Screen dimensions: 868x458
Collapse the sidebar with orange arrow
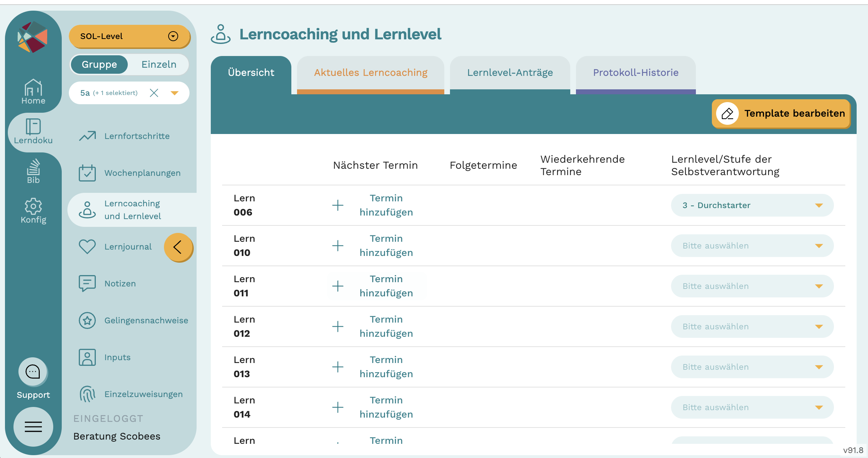point(178,247)
